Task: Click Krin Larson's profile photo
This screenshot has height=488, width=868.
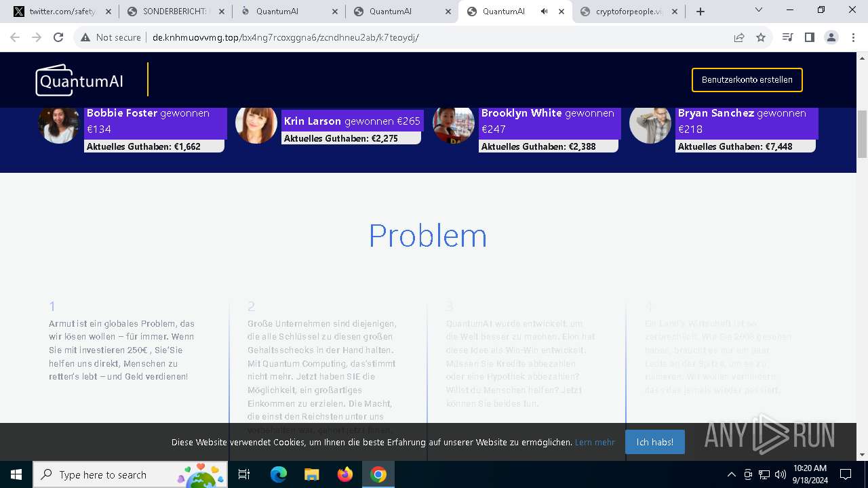Action: click(256, 124)
